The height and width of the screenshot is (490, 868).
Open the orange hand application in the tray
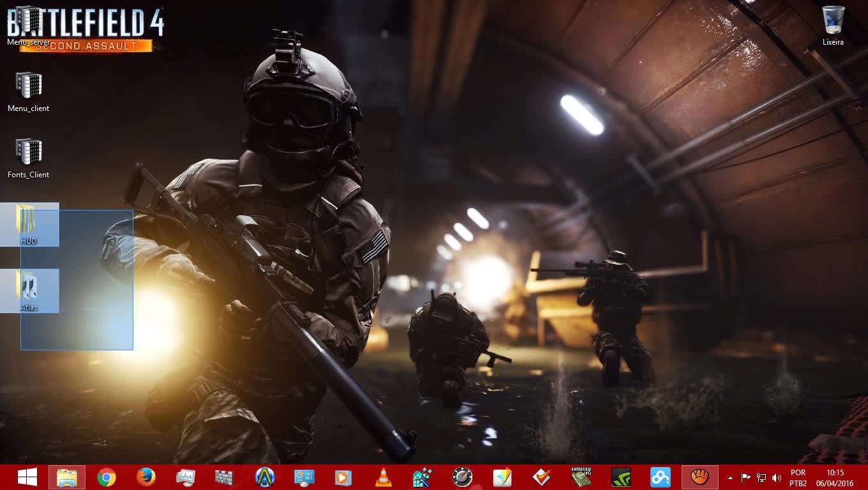[700, 477]
